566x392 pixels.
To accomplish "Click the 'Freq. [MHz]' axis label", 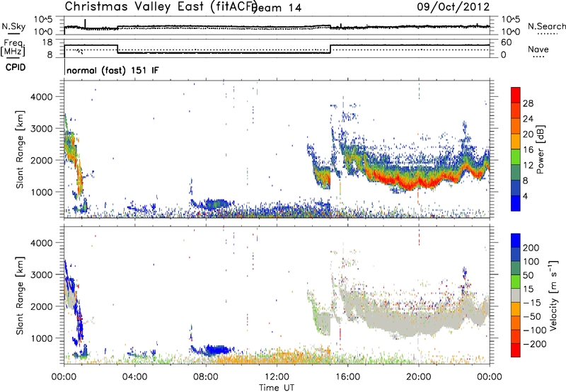I will pos(13,48).
